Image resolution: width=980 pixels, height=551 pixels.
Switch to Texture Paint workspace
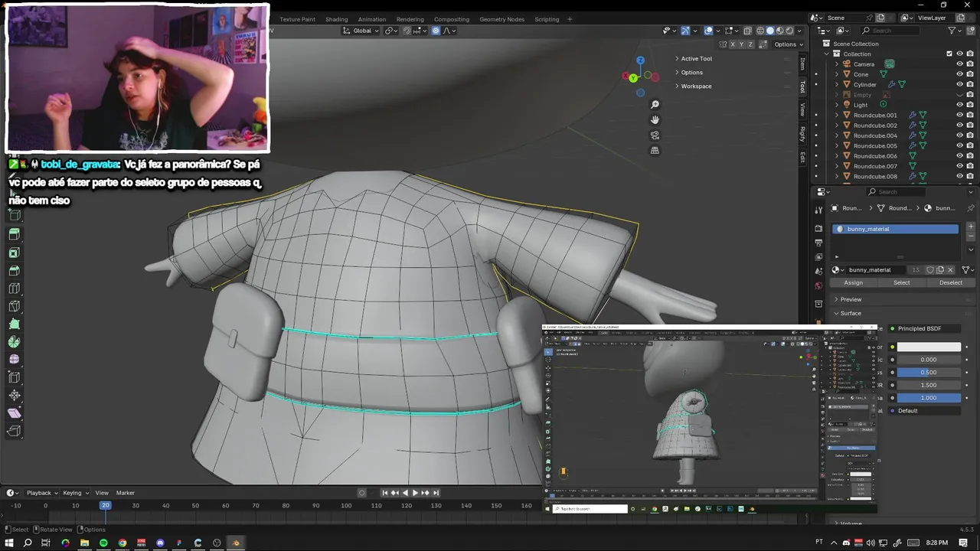297,19
